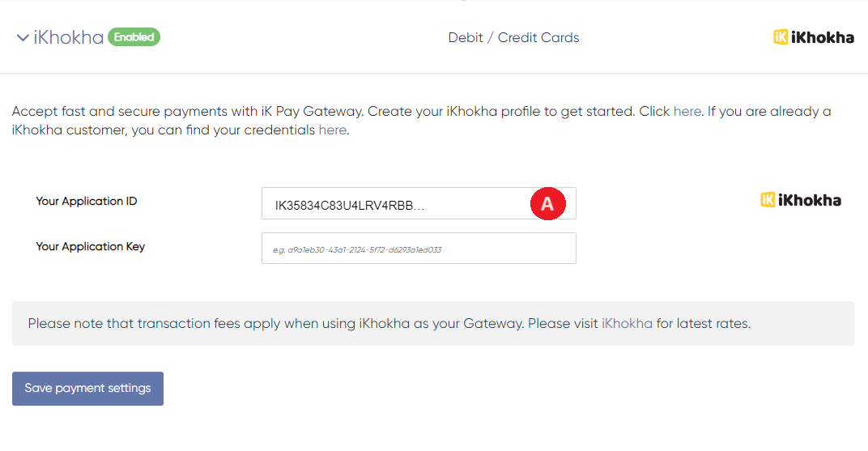Click the red A marker icon
This screenshot has height=451, width=868.
point(547,204)
